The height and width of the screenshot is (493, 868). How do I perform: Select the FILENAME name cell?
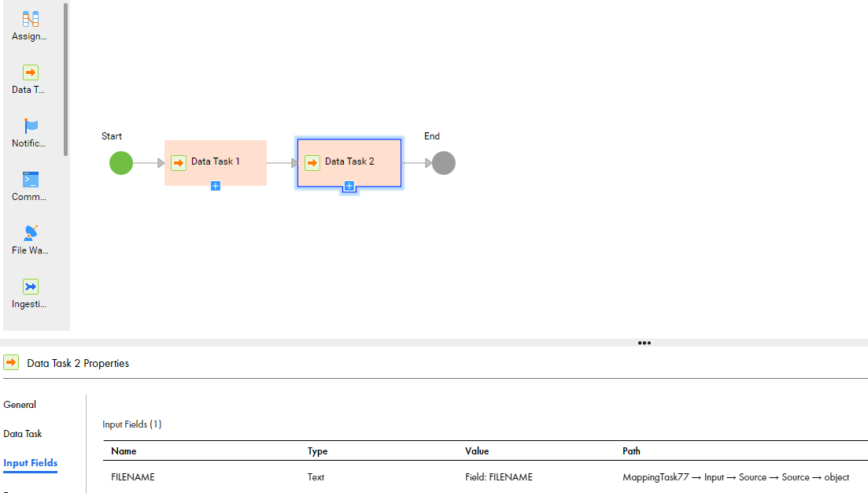(133, 477)
